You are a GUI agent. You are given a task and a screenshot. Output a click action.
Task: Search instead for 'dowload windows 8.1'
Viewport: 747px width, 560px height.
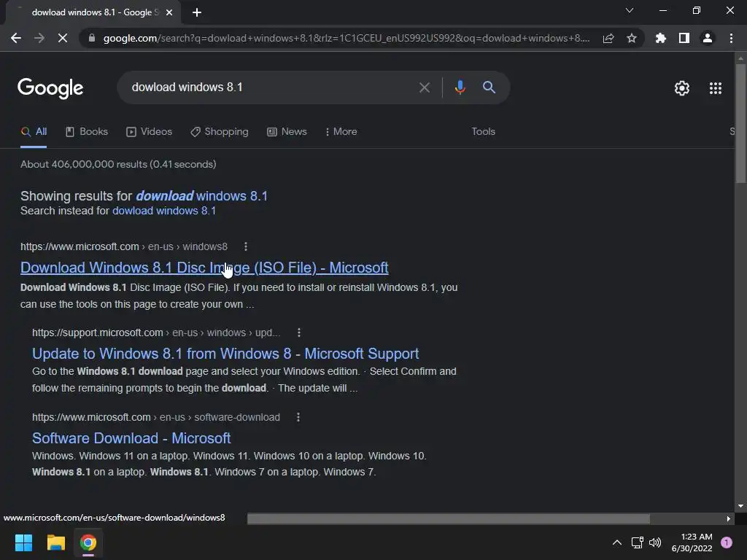click(164, 211)
